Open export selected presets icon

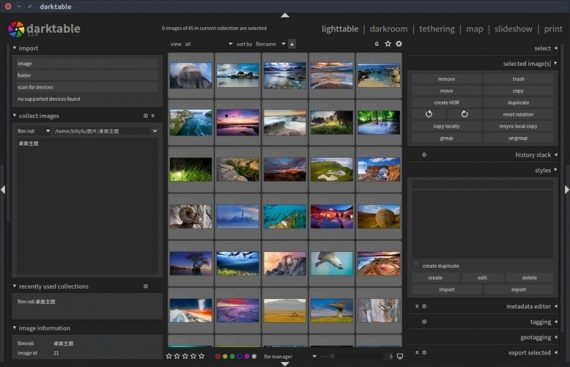point(417,352)
